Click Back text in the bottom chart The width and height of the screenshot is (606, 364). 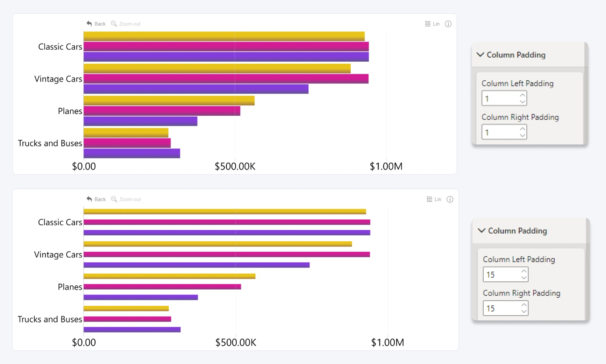(x=100, y=199)
